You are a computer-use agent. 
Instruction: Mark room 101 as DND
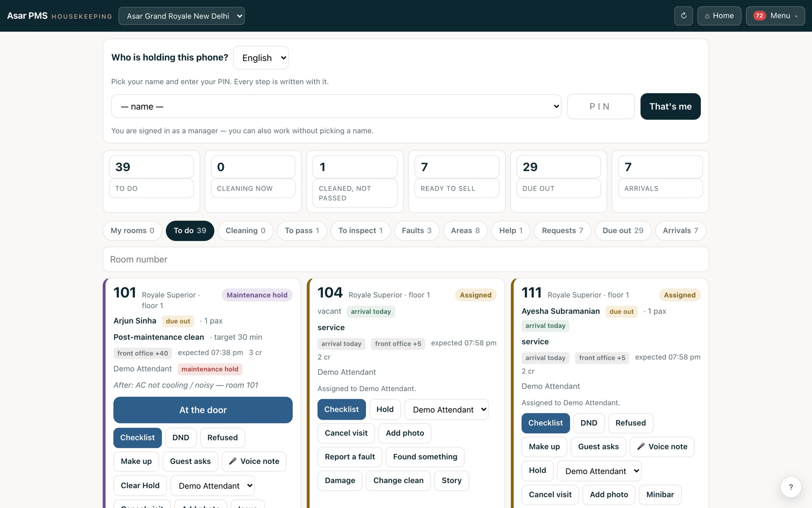(181, 438)
